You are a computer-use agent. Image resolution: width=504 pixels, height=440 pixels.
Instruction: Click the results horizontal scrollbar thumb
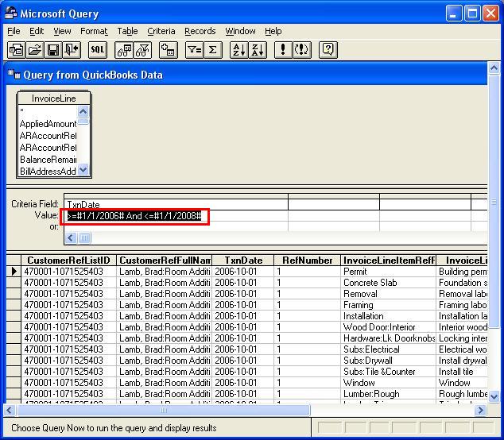click(164, 410)
